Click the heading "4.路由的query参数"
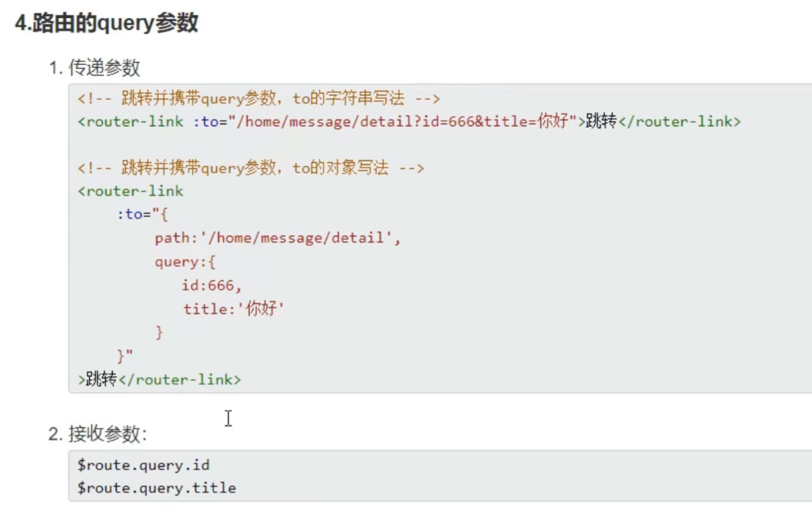The height and width of the screenshot is (516, 812). 107,23
